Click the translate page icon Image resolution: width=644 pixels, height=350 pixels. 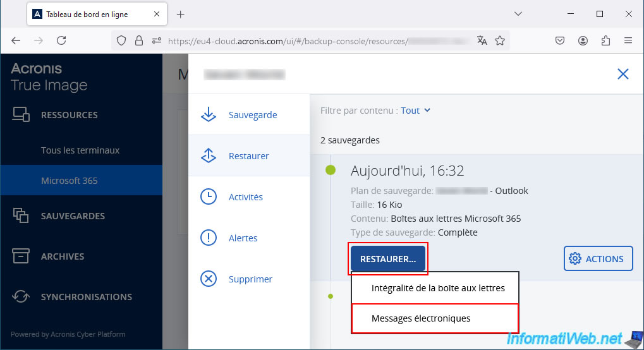coord(482,40)
